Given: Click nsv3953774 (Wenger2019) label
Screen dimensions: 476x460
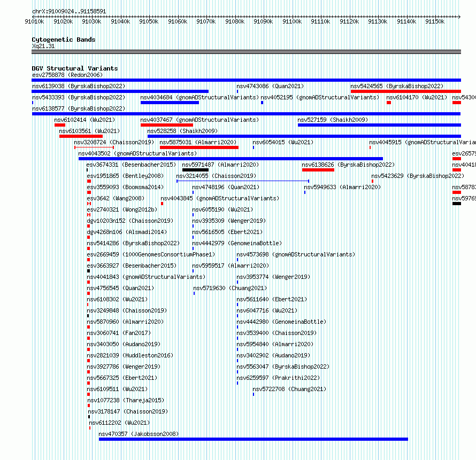Looking at the screenshot, I should click(x=273, y=277).
